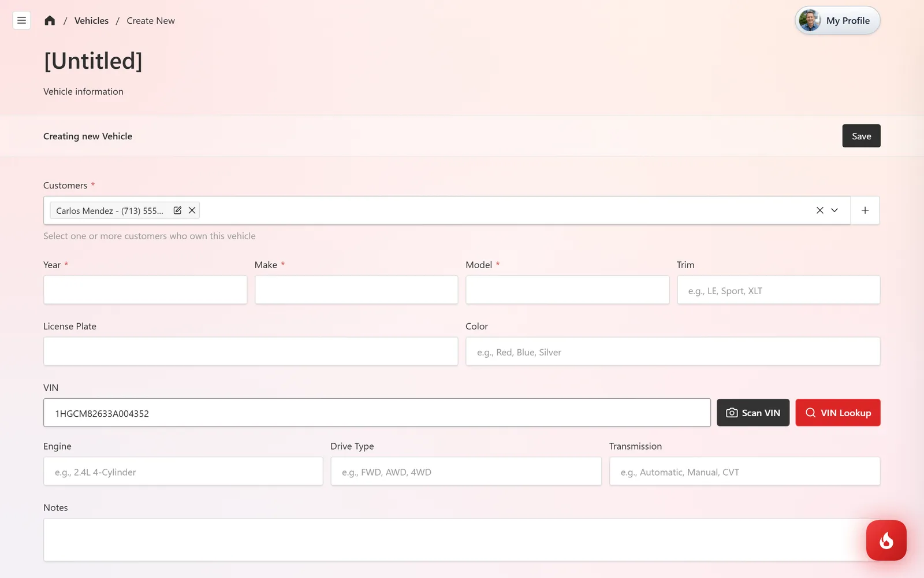Clear all selected customers
Image resolution: width=924 pixels, height=578 pixels.
coord(819,210)
